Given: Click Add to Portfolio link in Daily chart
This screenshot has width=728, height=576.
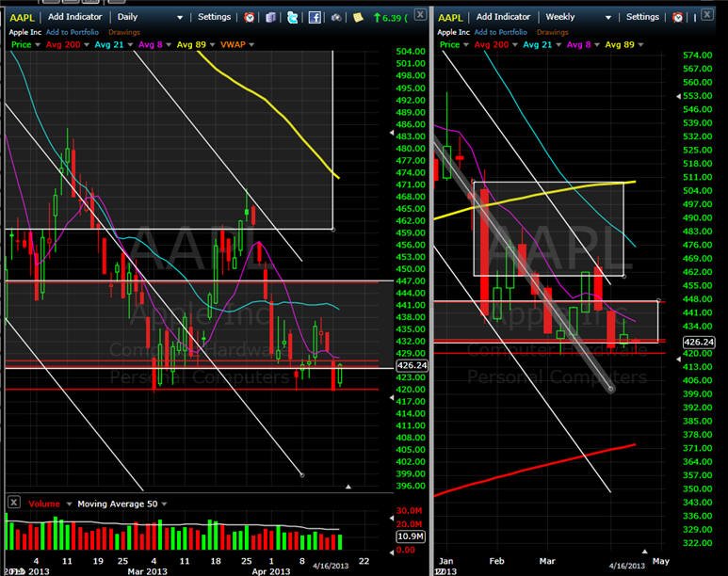Looking at the screenshot, I should coord(73,32).
